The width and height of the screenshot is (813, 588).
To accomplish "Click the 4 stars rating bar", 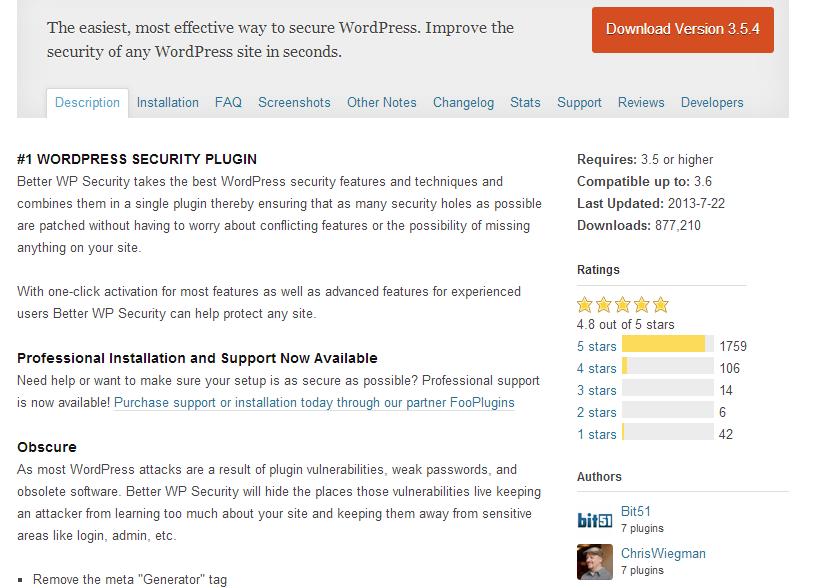I will (668, 368).
